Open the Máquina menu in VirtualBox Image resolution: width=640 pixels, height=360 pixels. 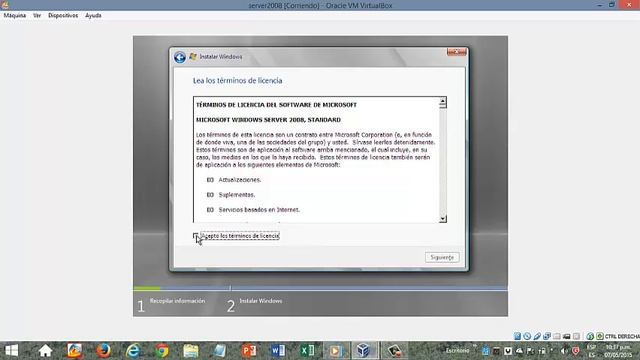[15, 16]
